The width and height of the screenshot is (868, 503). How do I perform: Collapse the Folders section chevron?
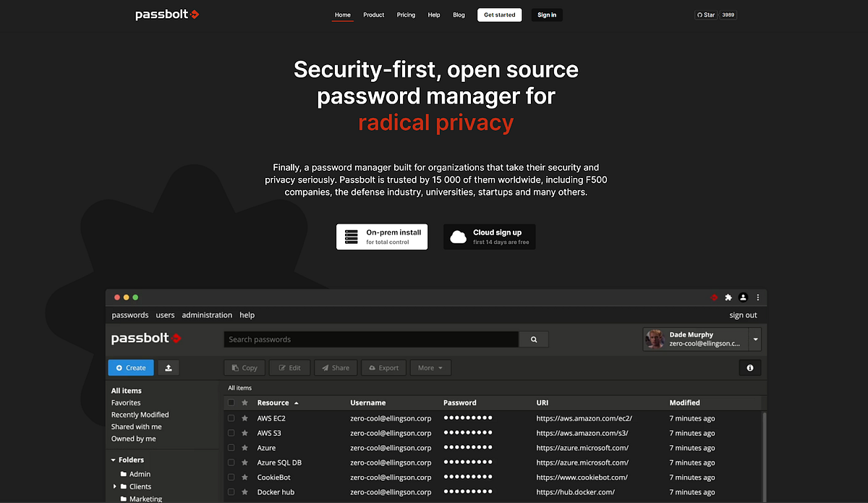tap(113, 460)
